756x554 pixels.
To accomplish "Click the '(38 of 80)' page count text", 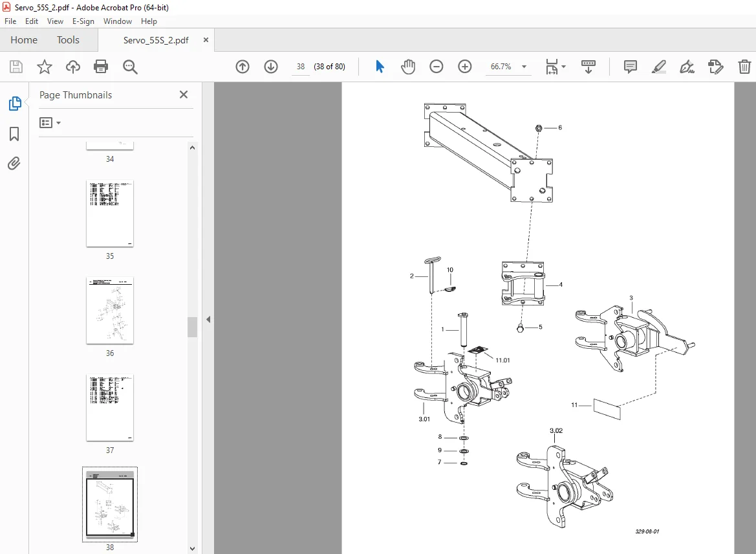I will [x=329, y=67].
